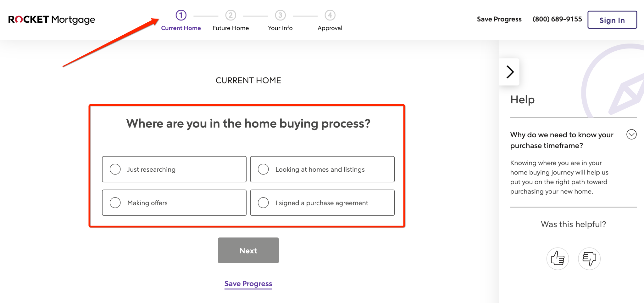Click the purple Save Progress link
The height and width of the screenshot is (303, 644).
click(x=248, y=284)
